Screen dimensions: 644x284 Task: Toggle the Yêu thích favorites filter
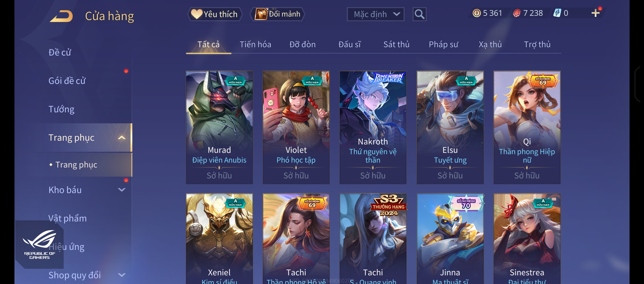point(215,14)
